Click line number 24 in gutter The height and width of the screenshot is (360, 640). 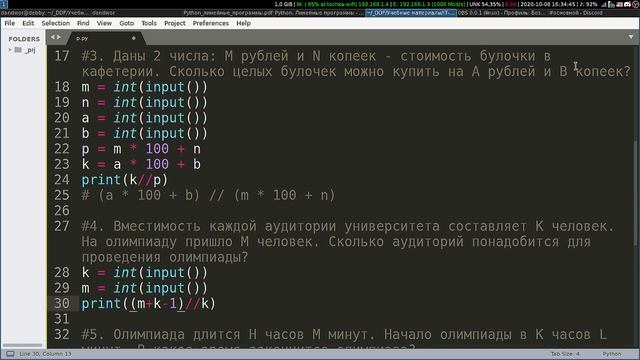[x=62, y=180]
